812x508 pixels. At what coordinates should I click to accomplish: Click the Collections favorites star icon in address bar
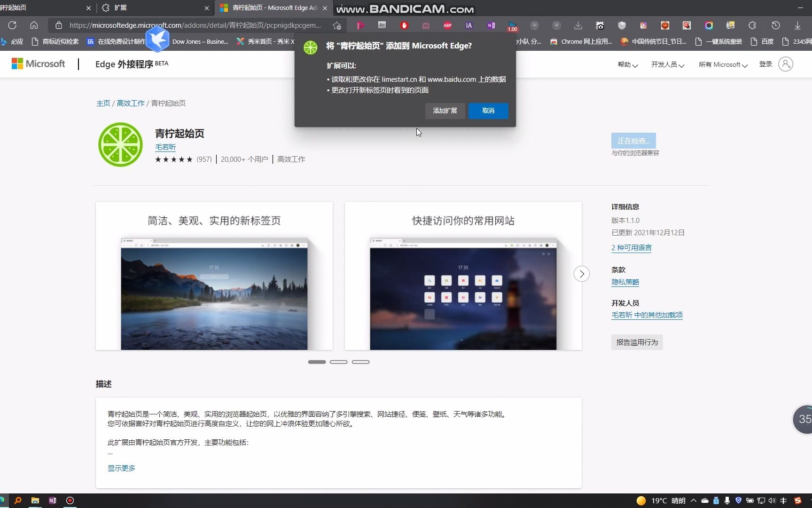[x=336, y=26]
